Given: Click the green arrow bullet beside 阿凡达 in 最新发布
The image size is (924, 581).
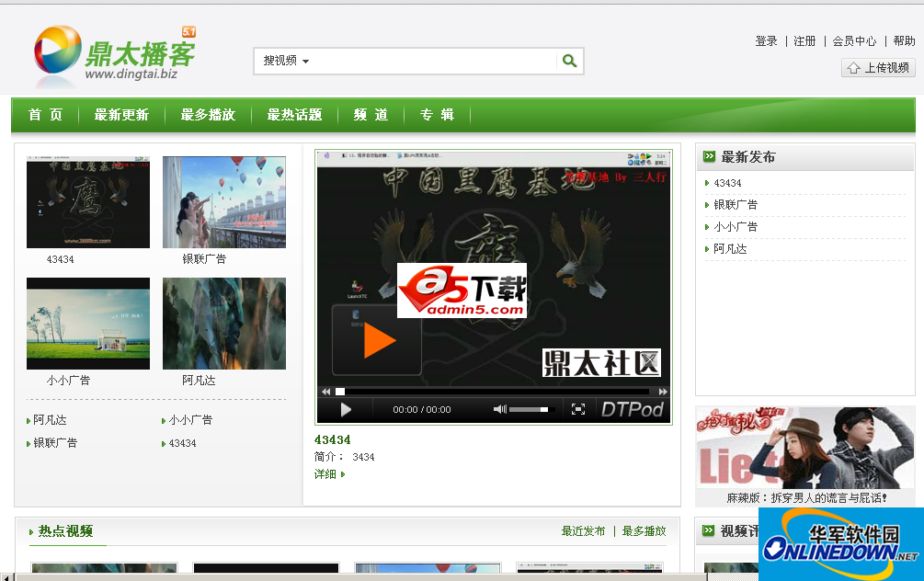Looking at the screenshot, I should point(707,247).
